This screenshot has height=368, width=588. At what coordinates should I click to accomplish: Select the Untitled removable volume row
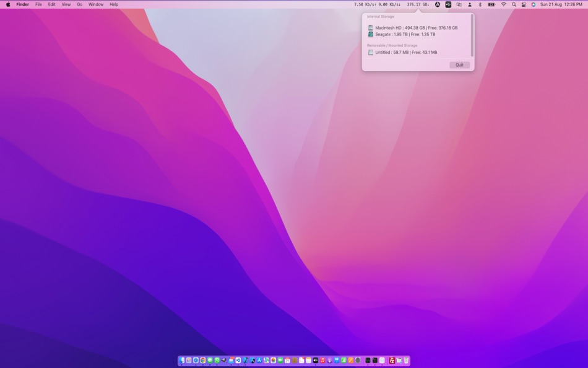click(x=402, y=52)
